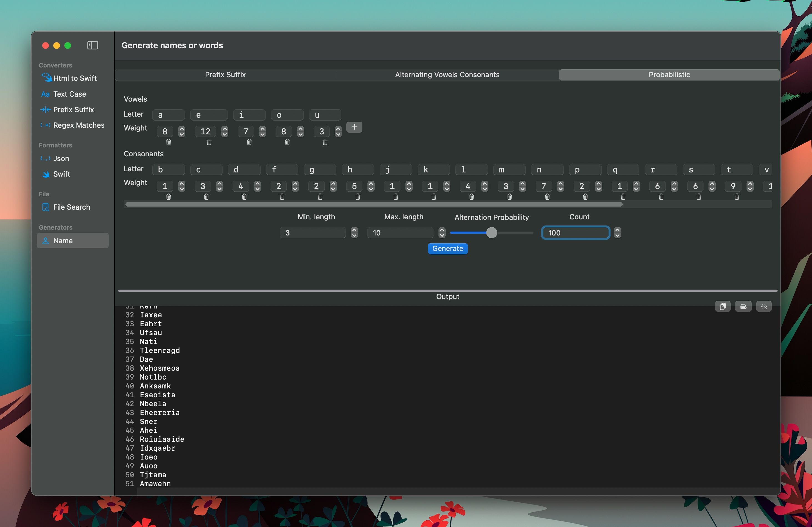The height and width of the screenshot is (527, 812).
Task: Click output line 'Amawehn'
Action: (x=155, y=484)
